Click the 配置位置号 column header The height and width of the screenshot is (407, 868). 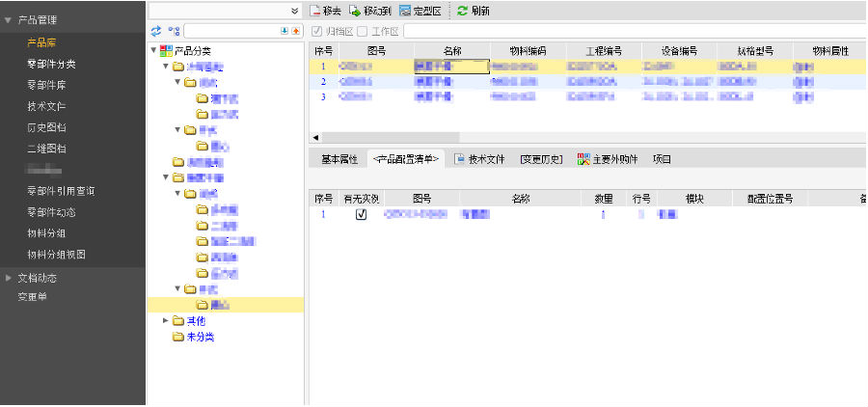770,200
